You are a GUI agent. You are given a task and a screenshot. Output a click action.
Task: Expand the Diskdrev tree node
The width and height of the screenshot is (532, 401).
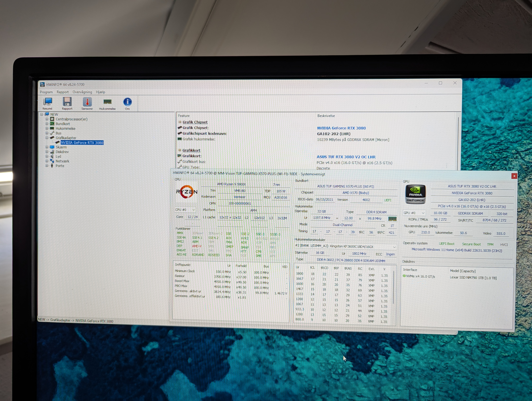47,152
